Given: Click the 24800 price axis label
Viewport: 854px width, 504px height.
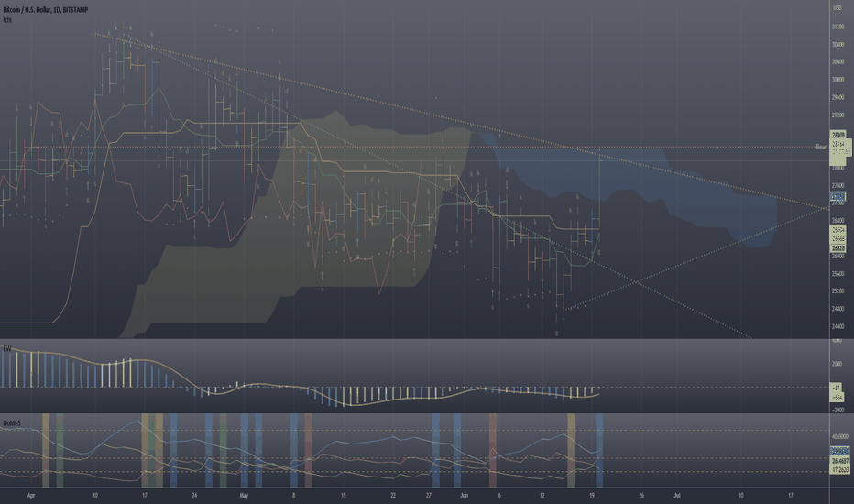Looking at the screenshot, I should tap(838, 309).
